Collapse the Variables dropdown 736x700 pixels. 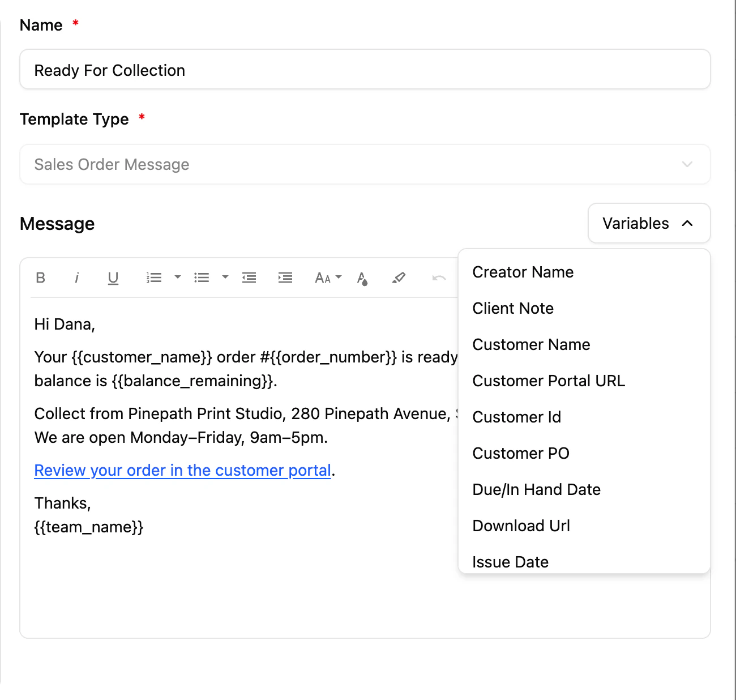(649, 223)
